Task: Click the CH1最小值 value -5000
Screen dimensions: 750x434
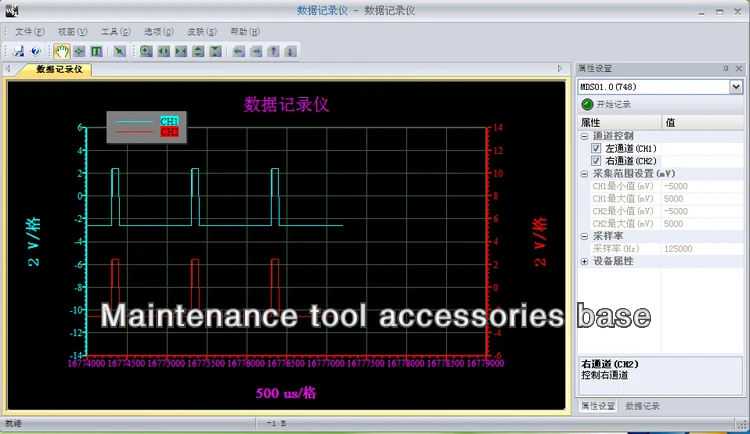Action: coord(675,186)
